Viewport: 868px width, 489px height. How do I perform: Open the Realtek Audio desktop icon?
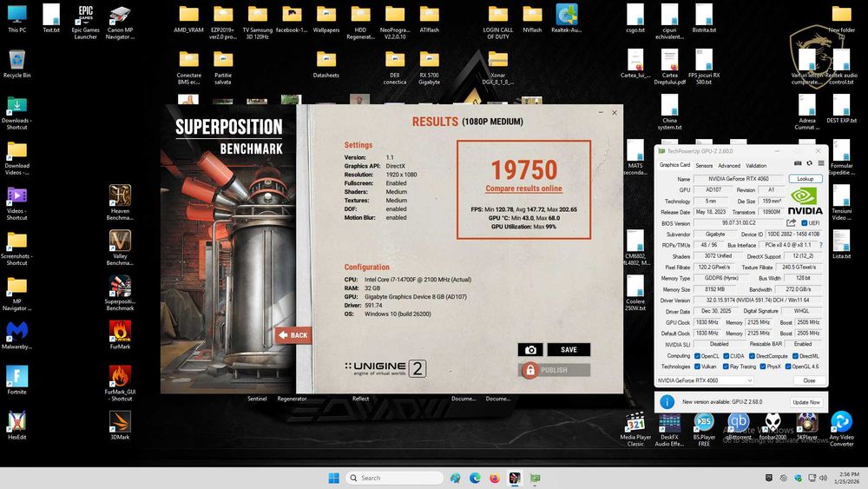pyautogui.click(x=566, y=18)
